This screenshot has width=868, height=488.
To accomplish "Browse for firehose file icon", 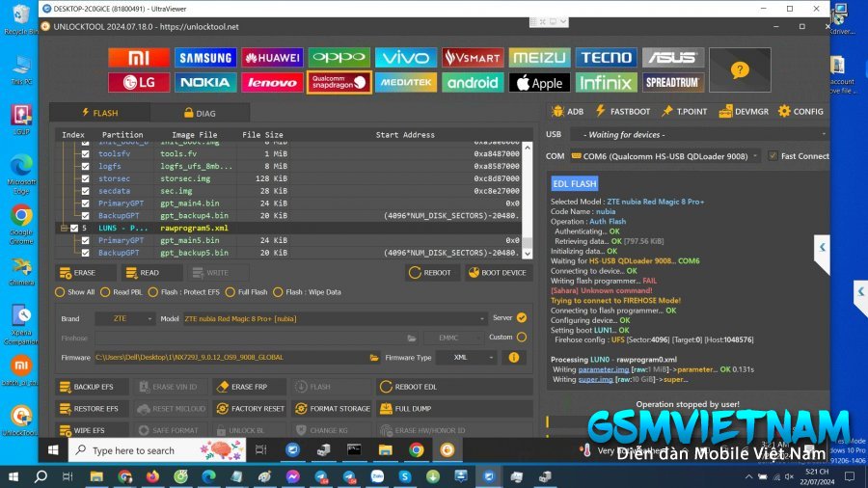I will click(411, 339).
